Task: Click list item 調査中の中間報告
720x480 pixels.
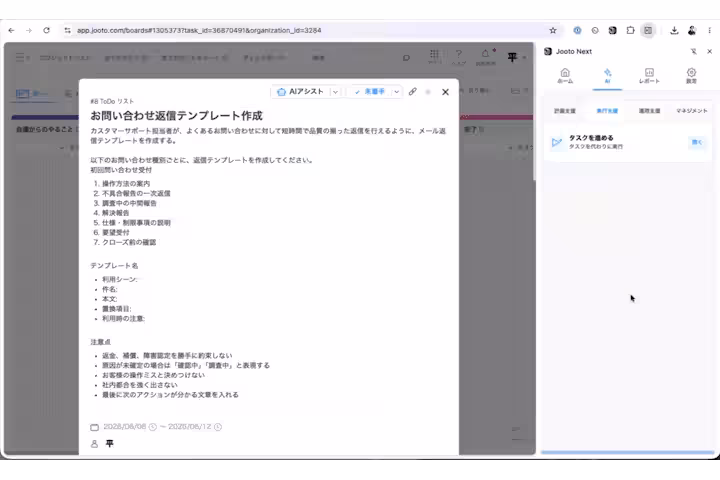Action: tap(129, 203)
